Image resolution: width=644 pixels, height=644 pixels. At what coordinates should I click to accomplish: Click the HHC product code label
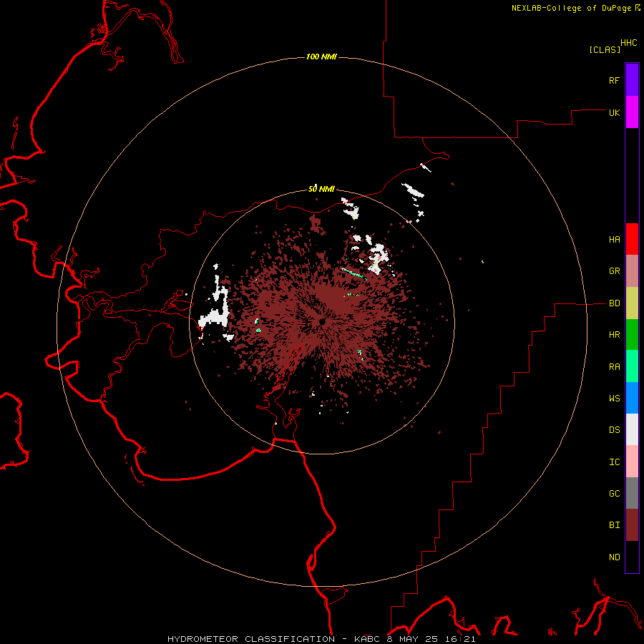click(629, 43)
